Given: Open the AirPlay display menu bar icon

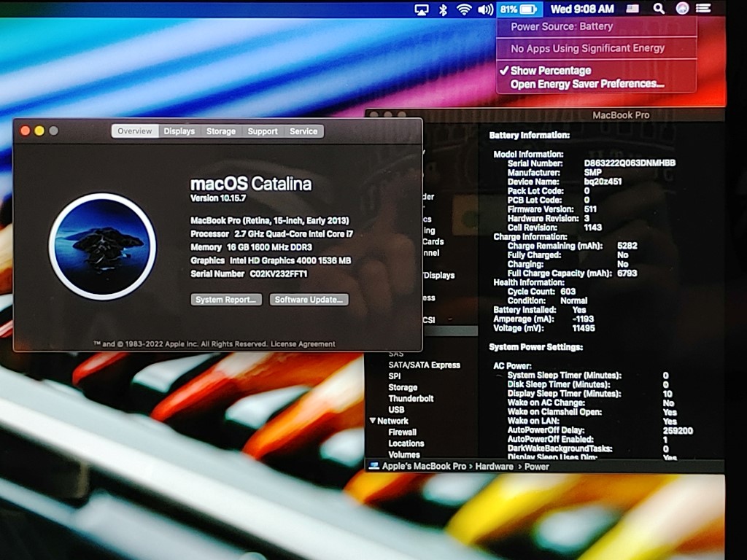Looking at the screenshot, I should pyautogui.click(x=422, y=9).
